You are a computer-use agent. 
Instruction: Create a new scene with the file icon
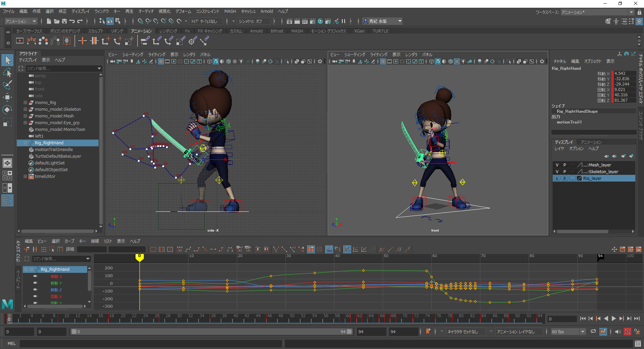[49, 21]
